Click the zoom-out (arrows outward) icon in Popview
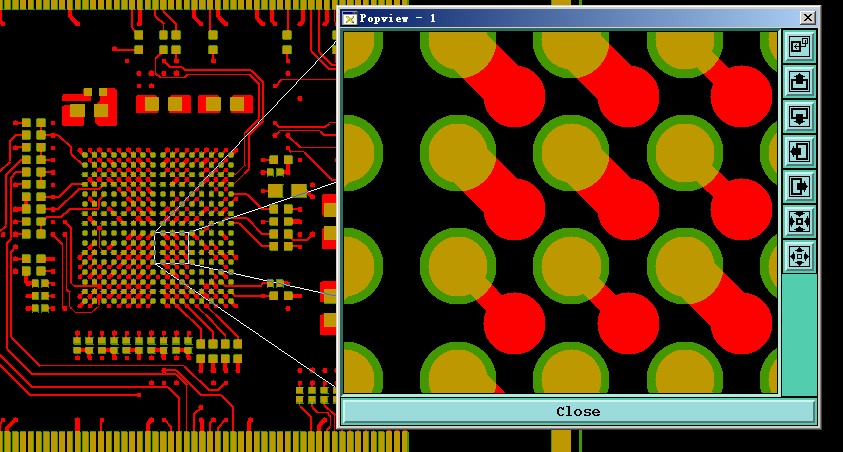This screenshot has width=843, height=452. pyautogui.click(x=799, y=256)
